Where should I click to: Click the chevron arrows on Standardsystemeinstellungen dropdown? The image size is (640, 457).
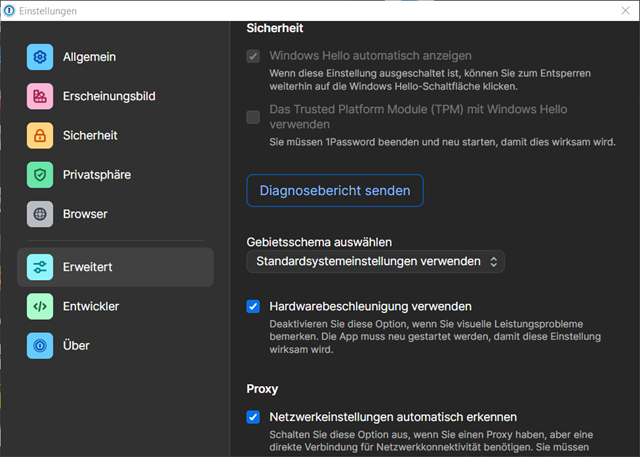(492, 262)
